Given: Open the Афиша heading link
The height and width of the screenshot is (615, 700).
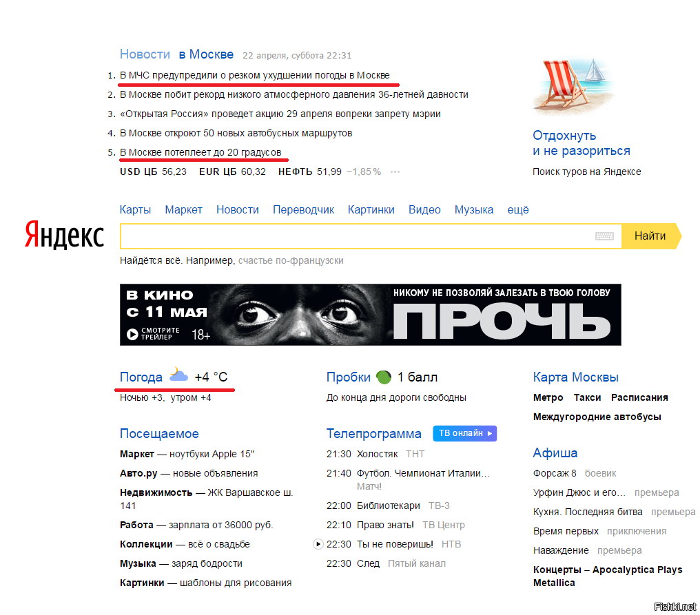Looking at the screenshot, I should click(x=555, y=453).
